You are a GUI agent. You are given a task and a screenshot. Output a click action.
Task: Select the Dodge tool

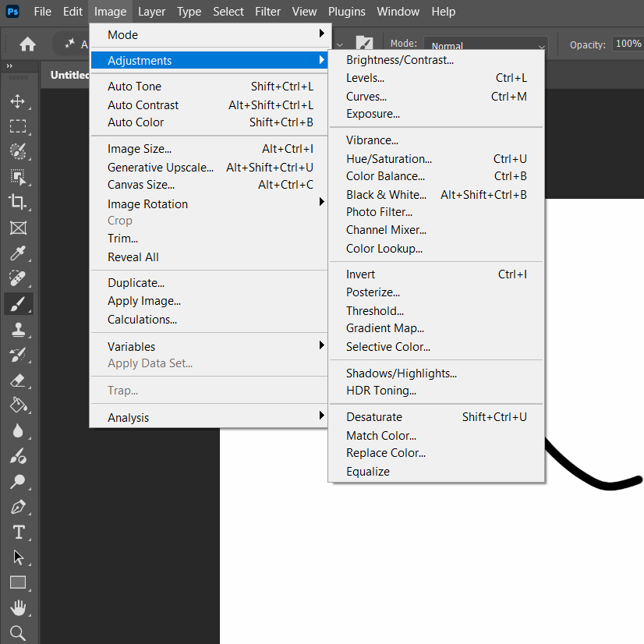[x=18, y=481]
